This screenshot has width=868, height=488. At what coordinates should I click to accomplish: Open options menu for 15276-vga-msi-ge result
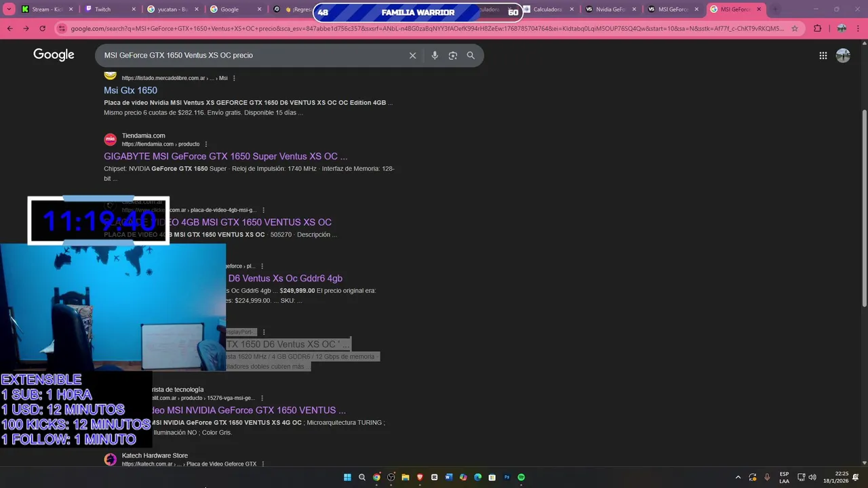click(262, 398)
